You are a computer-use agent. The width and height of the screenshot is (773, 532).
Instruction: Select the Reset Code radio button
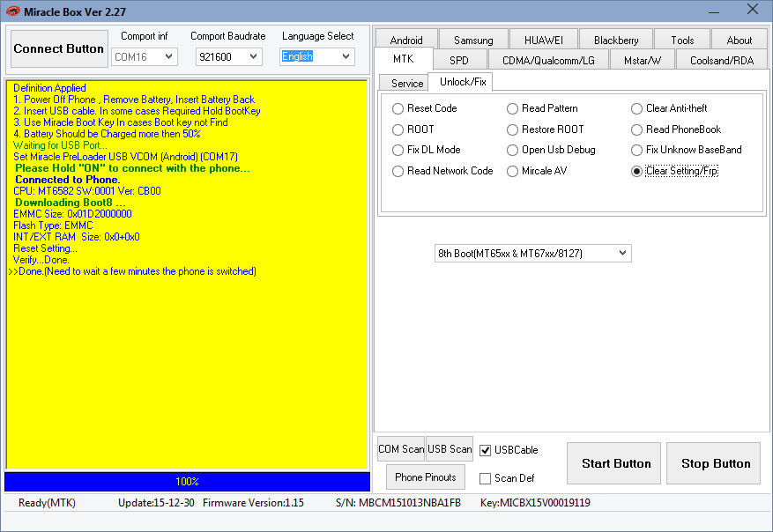click(425, 108)
